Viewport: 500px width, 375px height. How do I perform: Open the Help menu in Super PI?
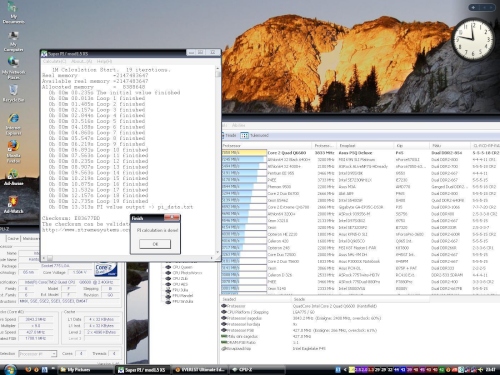[x=104, y=62]
